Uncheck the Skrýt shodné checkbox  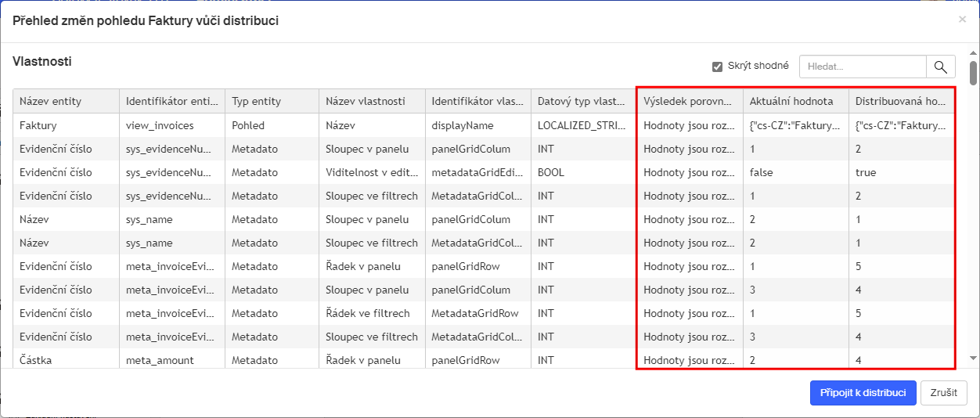[x=717, y=67]
